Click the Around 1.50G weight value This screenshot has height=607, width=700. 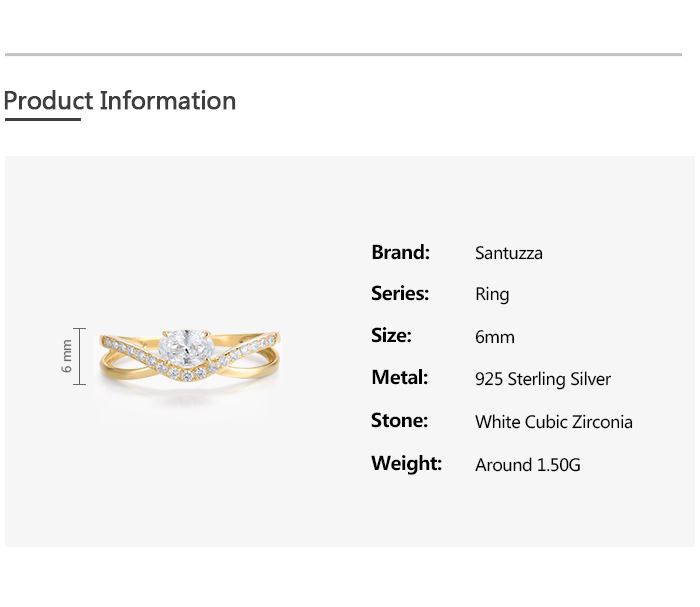pos(528,465)
